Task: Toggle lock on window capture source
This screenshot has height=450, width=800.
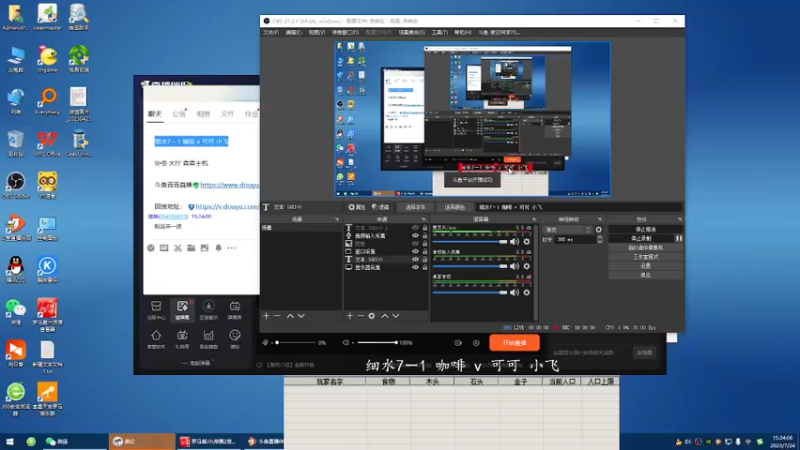Action: point(424,251)
